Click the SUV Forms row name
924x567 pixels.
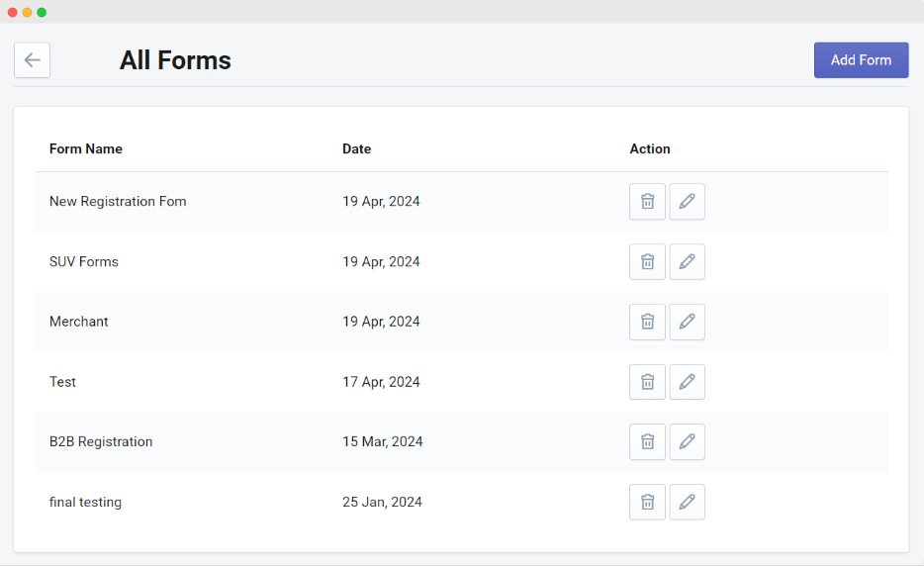pos(84,262)
